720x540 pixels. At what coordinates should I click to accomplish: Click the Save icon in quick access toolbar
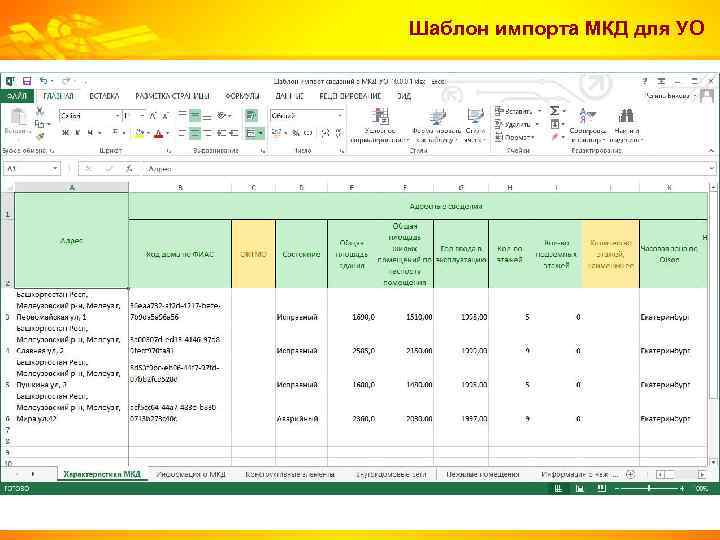pyautogui.click(x=27, y=81)
